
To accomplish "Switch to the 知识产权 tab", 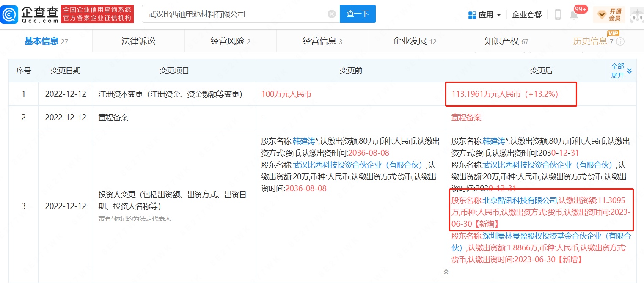I will [x=506, y=41].
